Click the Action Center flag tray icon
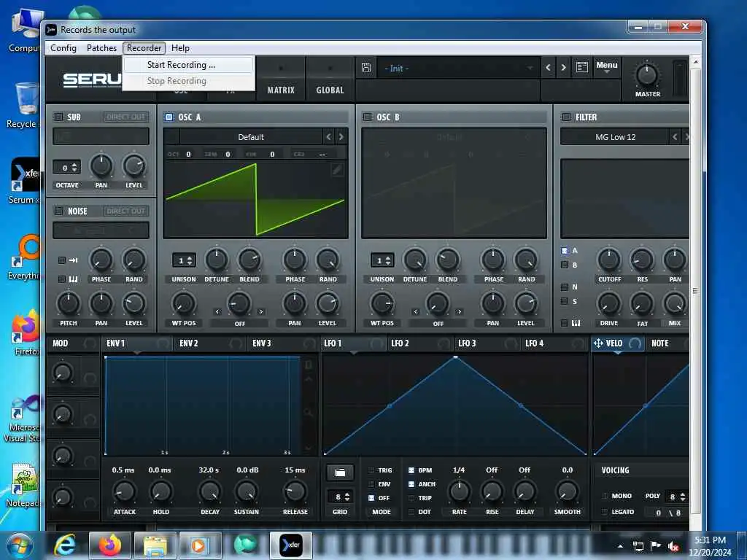747x560 pixels. (x=656, y=546)
